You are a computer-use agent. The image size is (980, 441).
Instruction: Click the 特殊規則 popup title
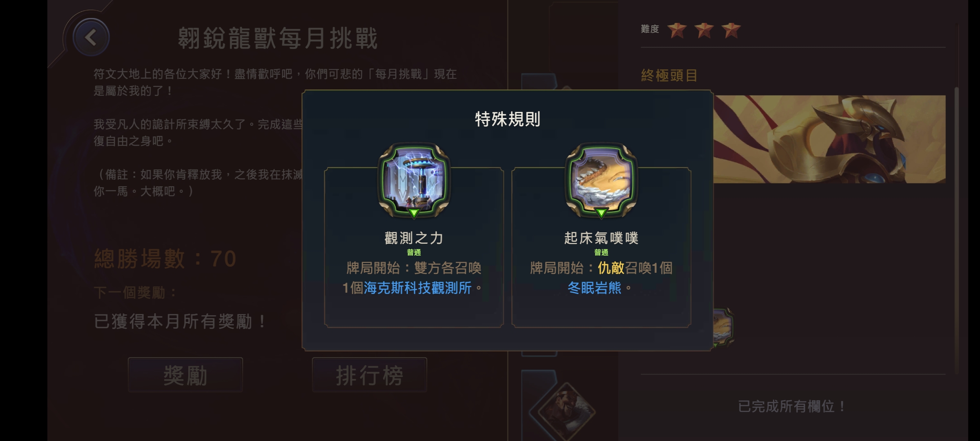tap(508, 119)
